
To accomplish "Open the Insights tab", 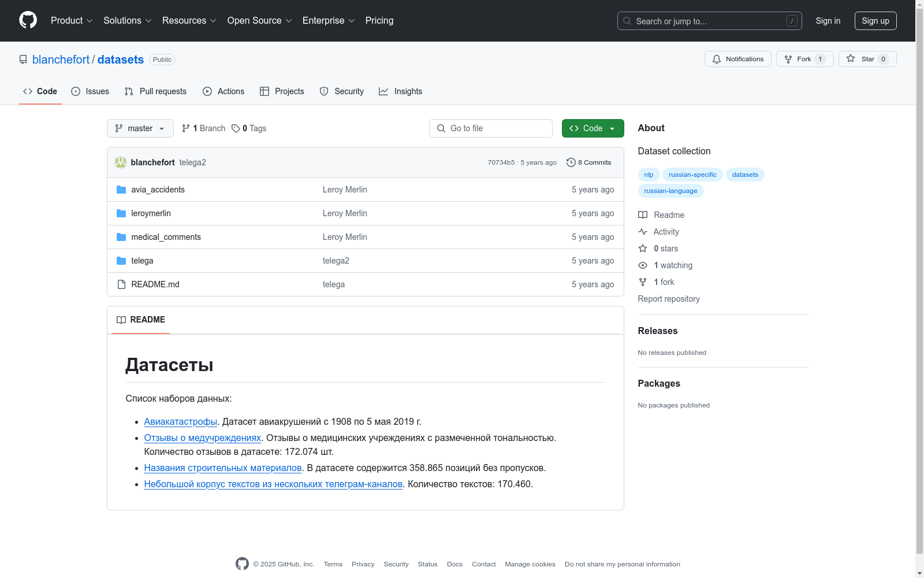I will (x=401, y=91).
